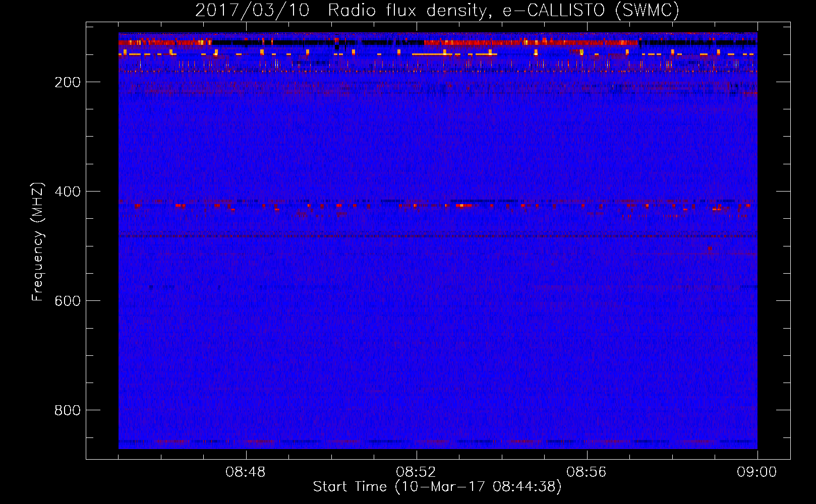
Task: Click the 200 frequency tick label
Action: 68,82
